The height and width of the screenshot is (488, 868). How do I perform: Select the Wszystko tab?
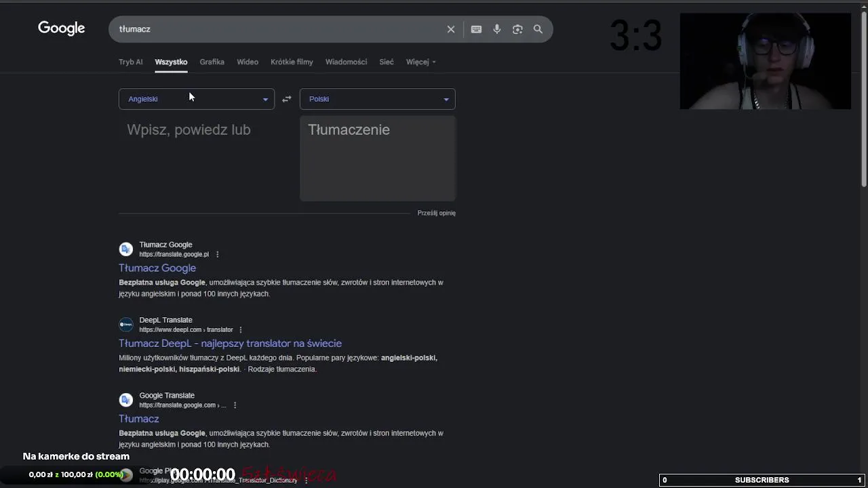point(171,62)
